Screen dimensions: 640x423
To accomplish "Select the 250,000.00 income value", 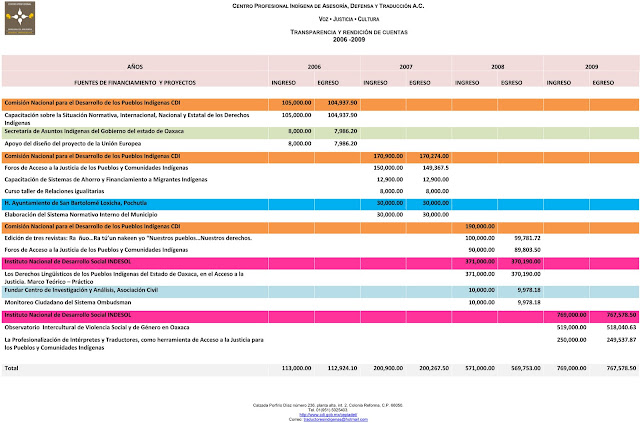I will (x=571, y=340).
